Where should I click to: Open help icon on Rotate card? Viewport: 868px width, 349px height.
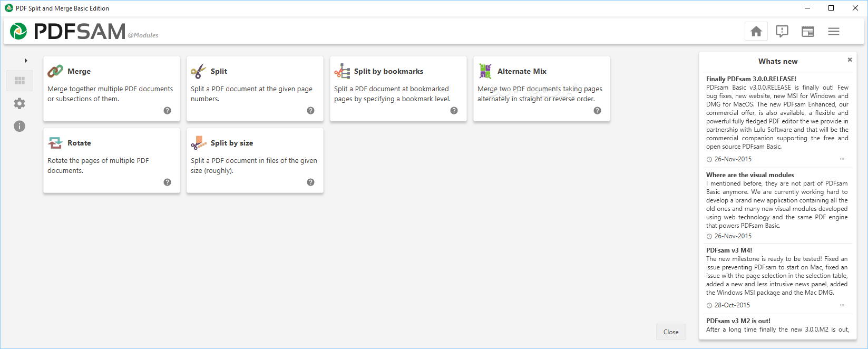167,182
